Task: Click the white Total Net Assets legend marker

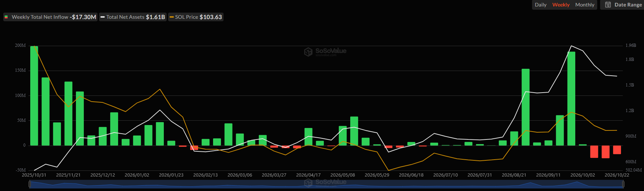Action: [x=103, y=17]
